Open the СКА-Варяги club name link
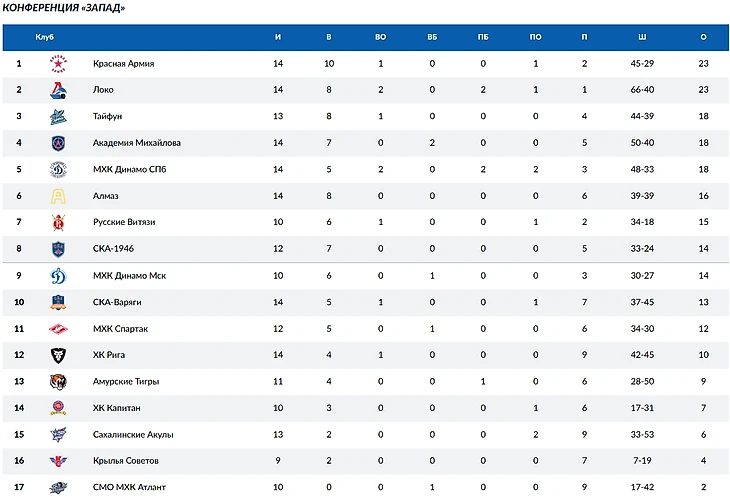The width and height of the screenshot is (730, 501). pos(117,302)
